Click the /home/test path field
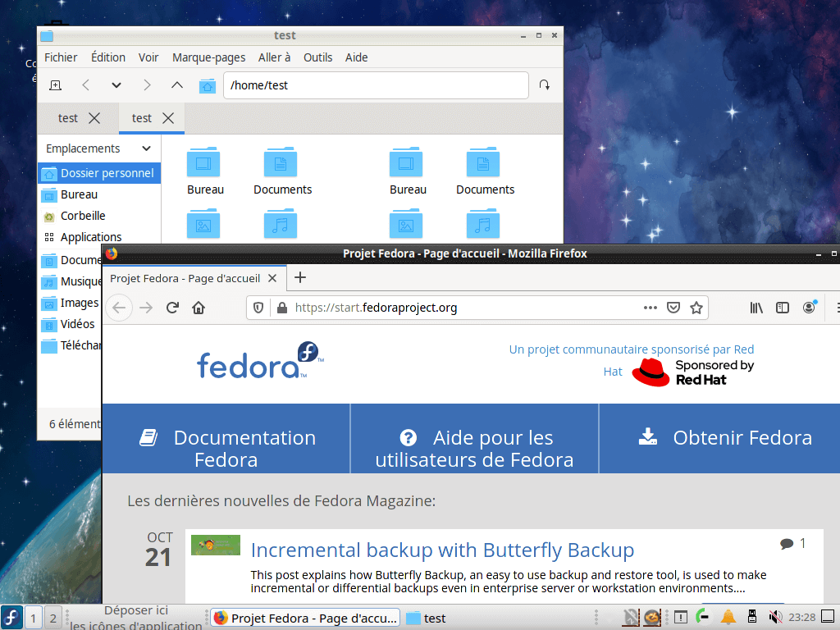 click(376, 85)
